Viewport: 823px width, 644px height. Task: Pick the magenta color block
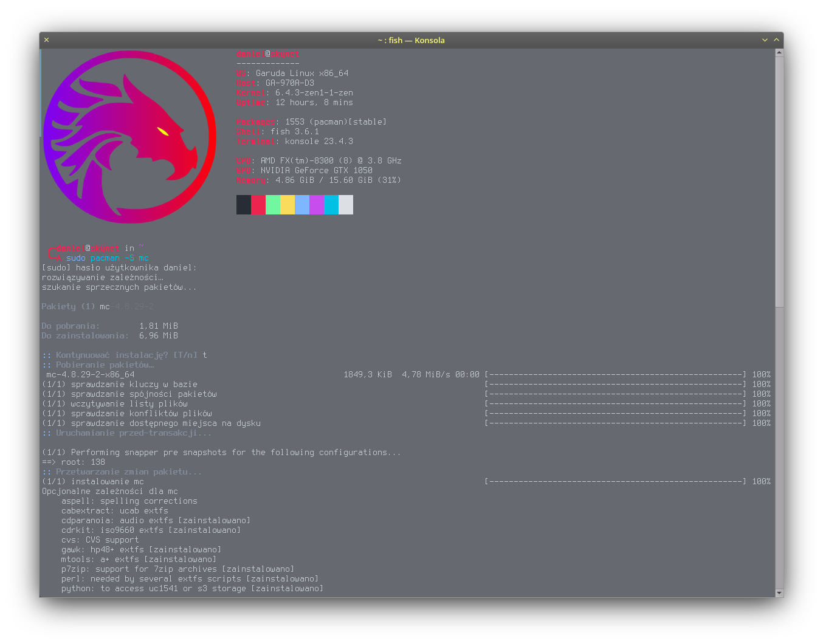[x=317, y=205]
